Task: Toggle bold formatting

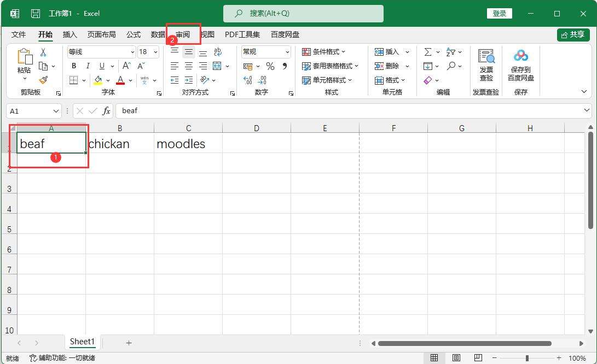Action: (74, 66)
